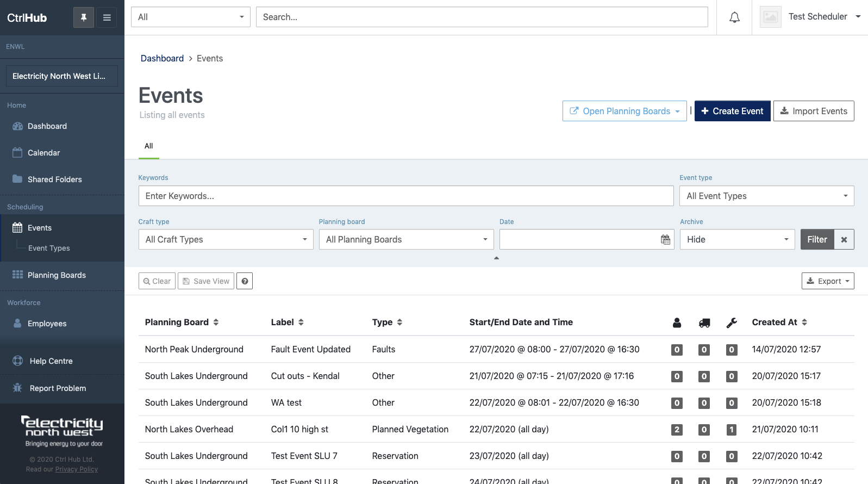Toggle the hamburger menu button
The height and width of the screenshot is (484, 868).
(x=107, y=17)
